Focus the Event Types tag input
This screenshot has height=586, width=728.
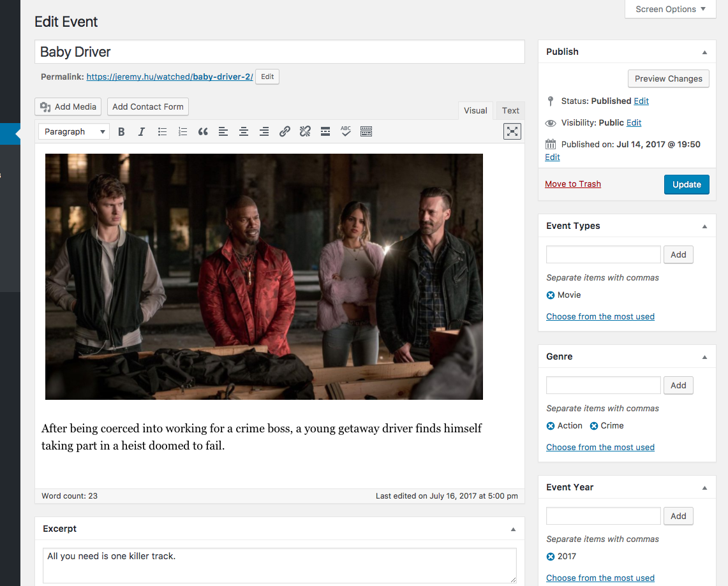tap(604, 254)
